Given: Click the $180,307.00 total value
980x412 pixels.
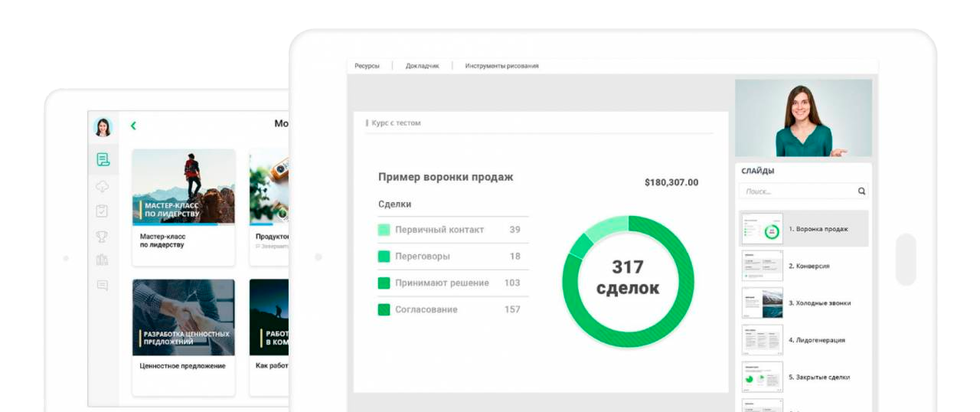Looking at the screenshot, I should coord(671,182).
